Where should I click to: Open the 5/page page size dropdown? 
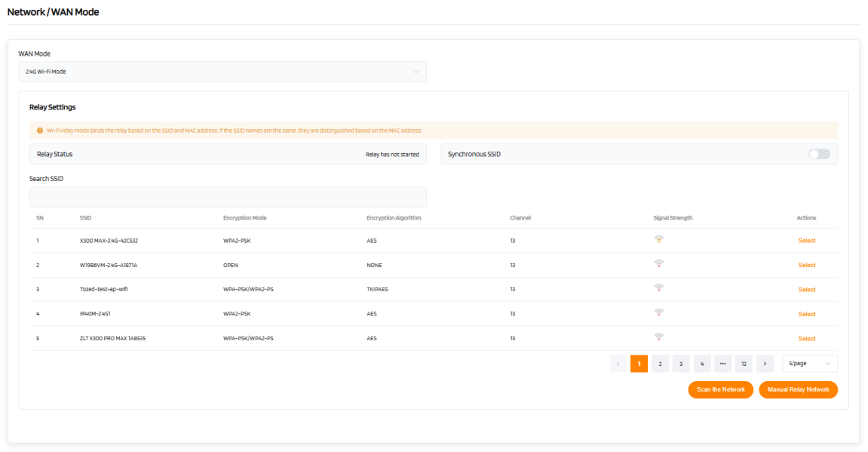point(809,364)
